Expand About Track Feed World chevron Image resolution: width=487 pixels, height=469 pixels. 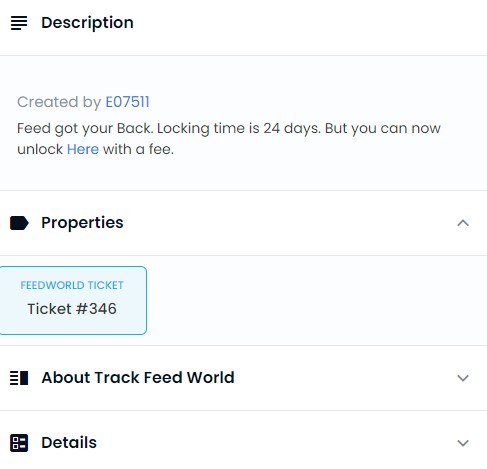click(463, 378)
